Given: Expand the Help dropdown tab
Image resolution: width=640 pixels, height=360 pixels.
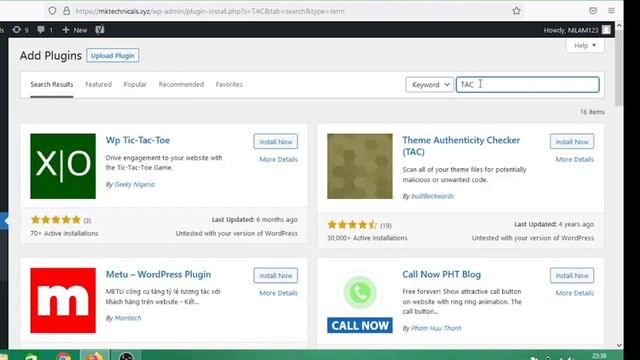Looking at the screenshot, I should click(x=585, y=45).
